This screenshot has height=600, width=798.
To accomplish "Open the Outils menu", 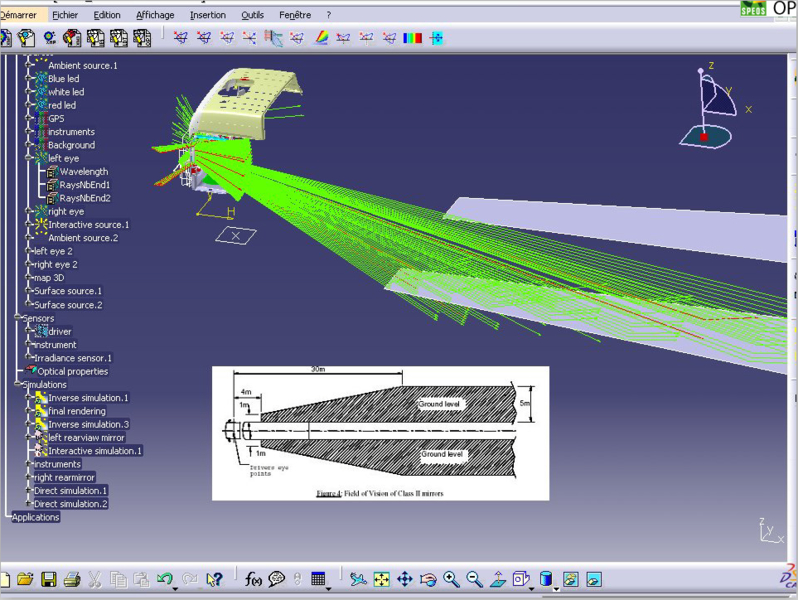I will [x=252, y=15].
